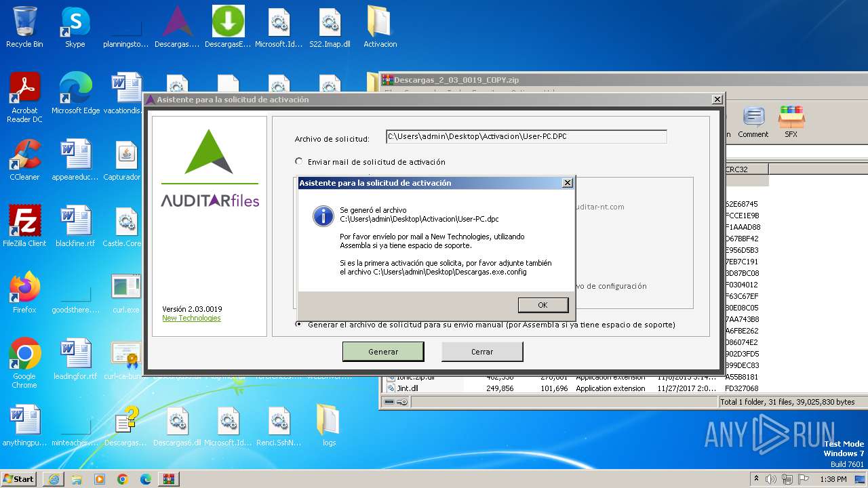
Task: Open Firefox desktop shortcut
Action: pos(24,293)
